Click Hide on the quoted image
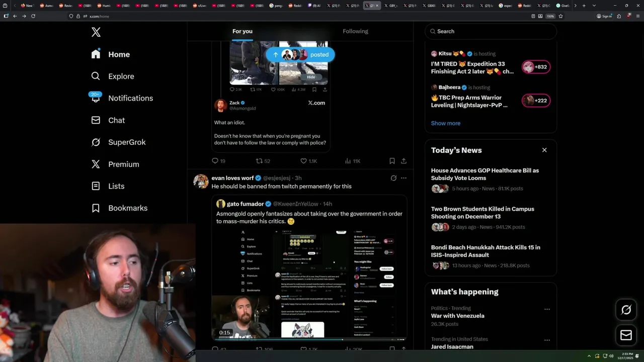The height and width of the screenshot is (362, 644). 311,77
